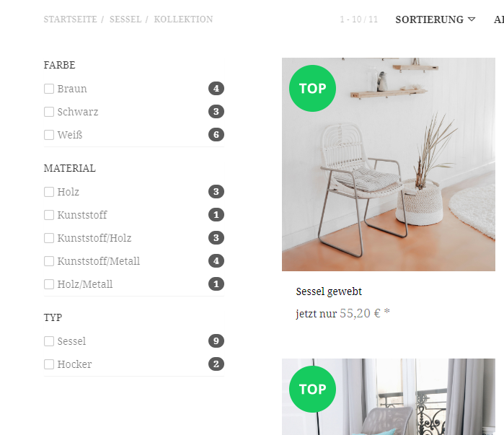Click the count badge next to Kunststoff/Metall
Screen dimensions: 504x435
pos(216,260)
